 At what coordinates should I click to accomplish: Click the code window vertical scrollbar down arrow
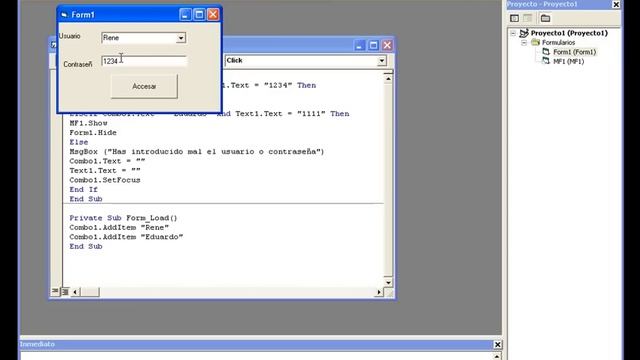pyautogui.click(x=388, y=282)
